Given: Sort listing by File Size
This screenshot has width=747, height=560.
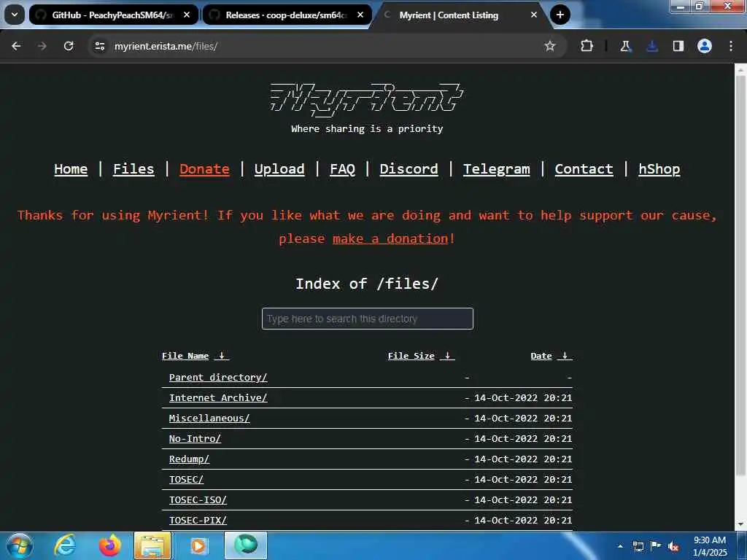Looking at the screenshot, I should [x=411, y=356].
